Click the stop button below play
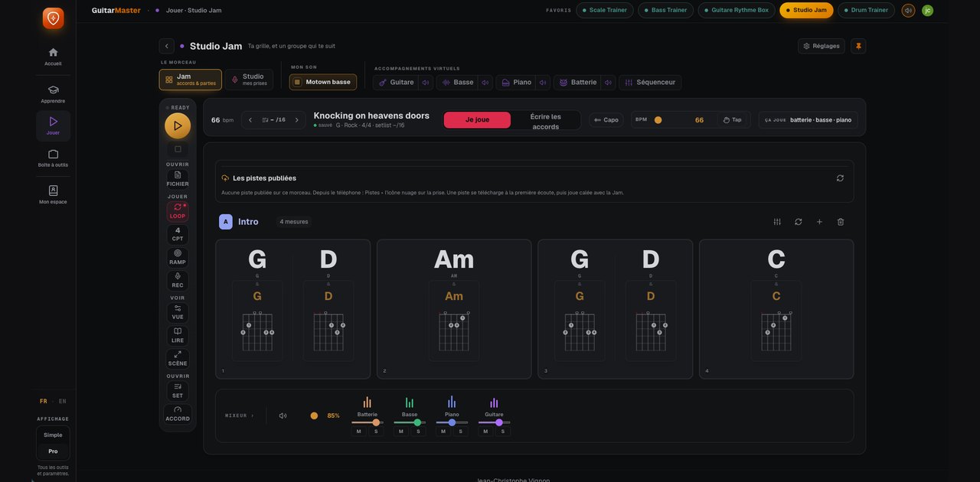Screen dimensions: 980x482 tap(178, 149)
